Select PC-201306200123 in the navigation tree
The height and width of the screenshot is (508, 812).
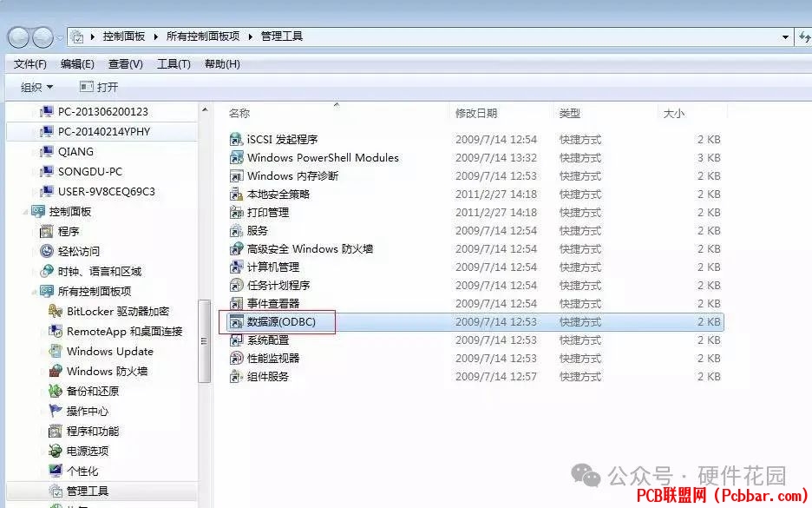coord(103,111)
